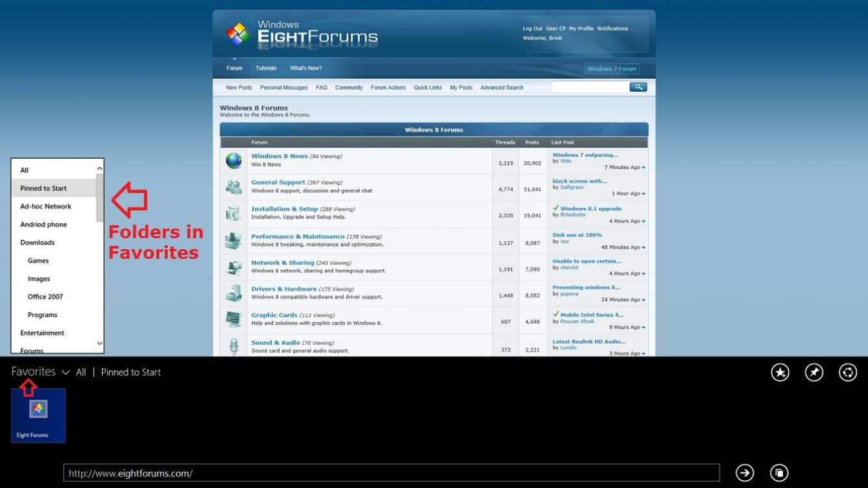The width and height of the screenshot is (868, 488).
Task: Open the Eight Forums favorite tile
Action: (x=38, y=416)
